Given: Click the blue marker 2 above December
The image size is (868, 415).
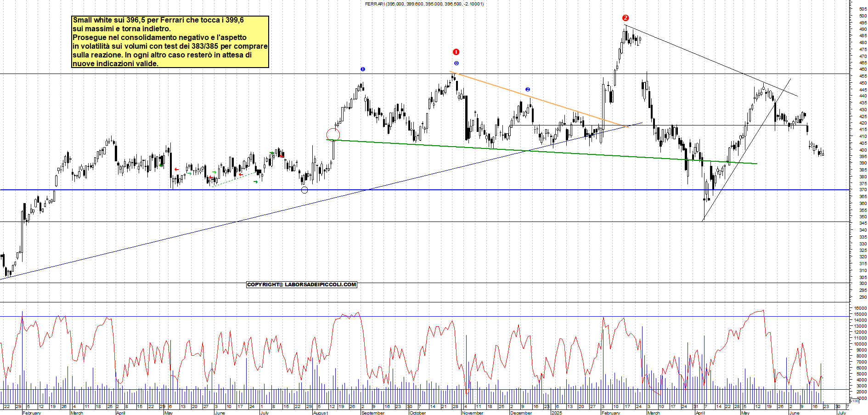Looking at the screenshot, I should pyautogui.click(x=528, y=90).
